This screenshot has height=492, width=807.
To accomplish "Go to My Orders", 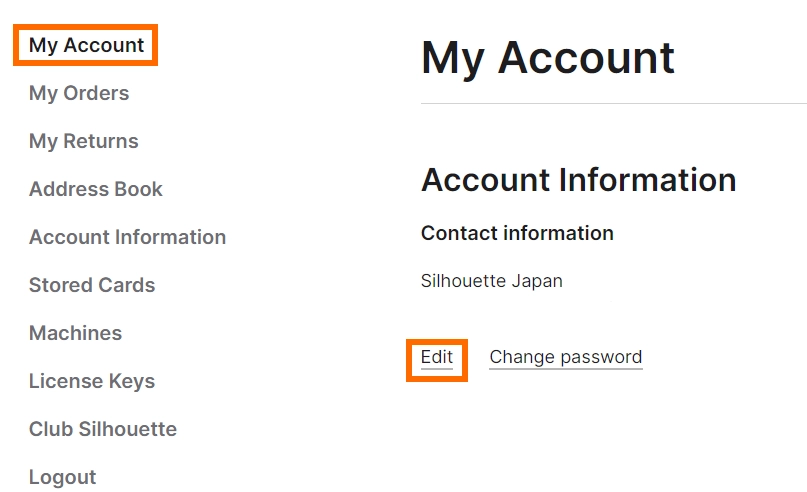I will [x=79, y=93].
